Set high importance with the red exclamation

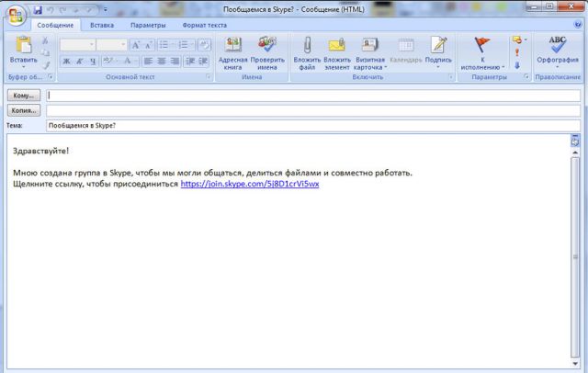point(517,52)
